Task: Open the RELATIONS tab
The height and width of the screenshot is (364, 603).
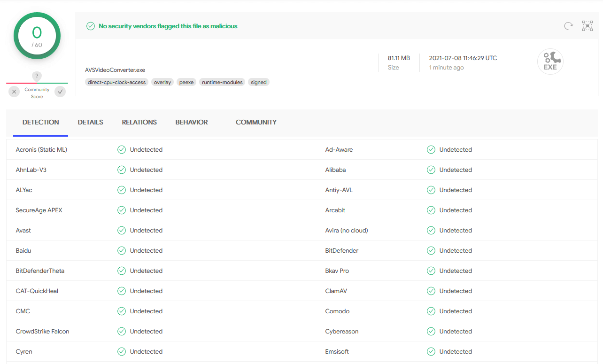Action: click(139, 122)
